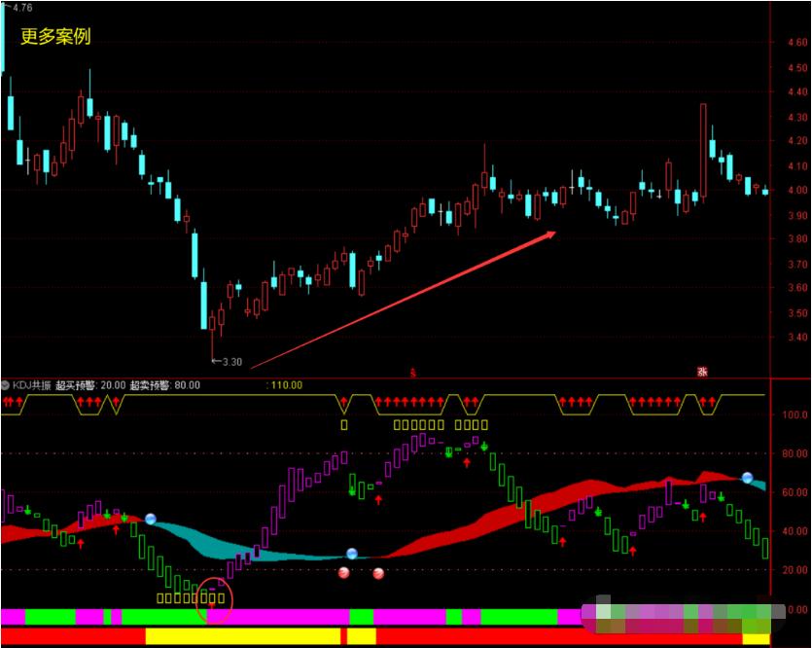Click the right red ball below the 20.00 line
The width and height of the screenshot is (812, 648).
point(378,573)
